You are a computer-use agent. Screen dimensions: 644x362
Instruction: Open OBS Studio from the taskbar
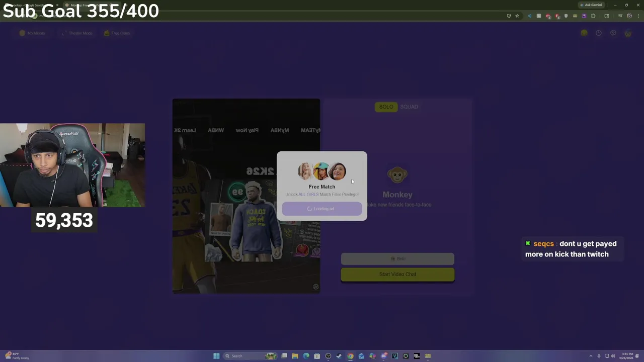328,356
